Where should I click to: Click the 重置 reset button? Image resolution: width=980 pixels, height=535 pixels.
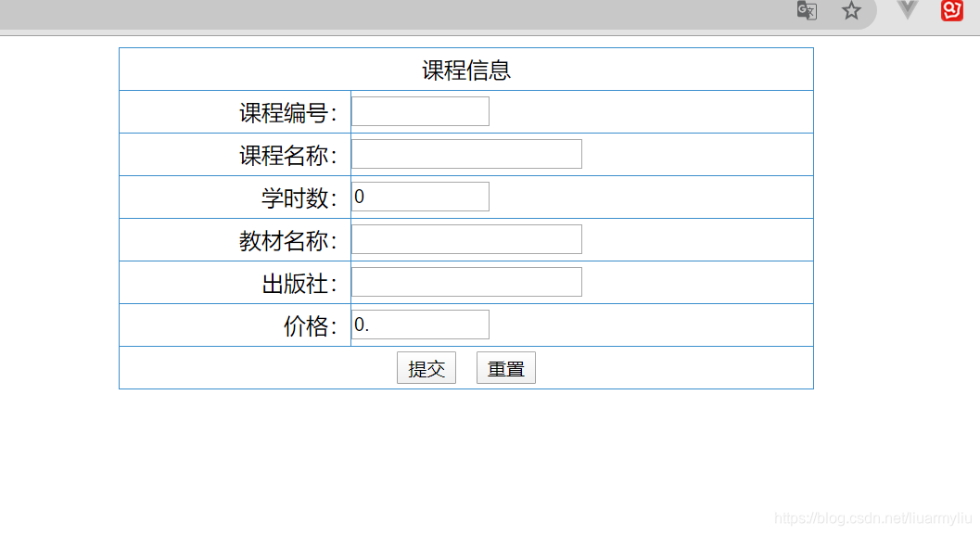pyautogui.click(x=506, y=367)
